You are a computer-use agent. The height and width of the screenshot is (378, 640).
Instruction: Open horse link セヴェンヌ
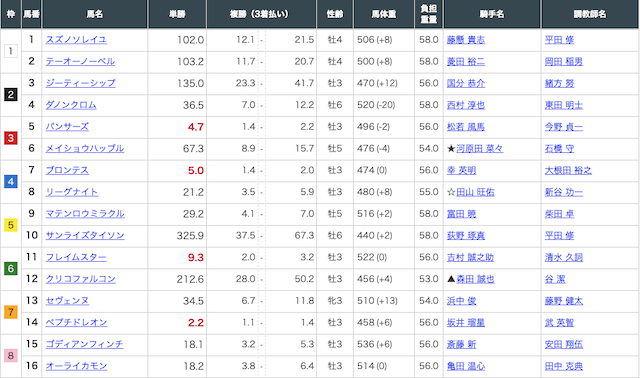pyautogui.click(x=67, y=301)
